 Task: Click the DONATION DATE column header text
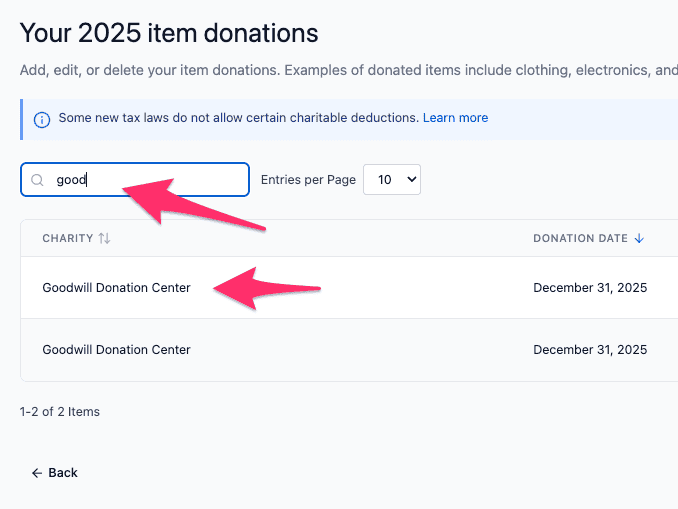coord(580,239)
